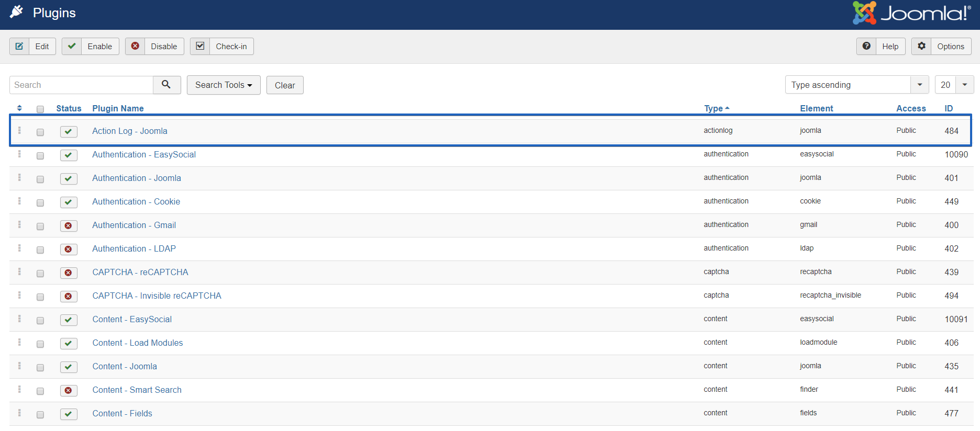Click the search magnifier button
Screen dimensions: 980x431
(166, 85)
